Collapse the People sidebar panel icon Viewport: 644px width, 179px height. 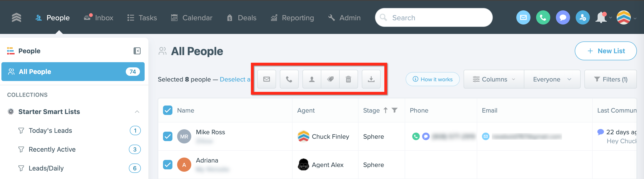pyautogui.click(x=137, y=51)
